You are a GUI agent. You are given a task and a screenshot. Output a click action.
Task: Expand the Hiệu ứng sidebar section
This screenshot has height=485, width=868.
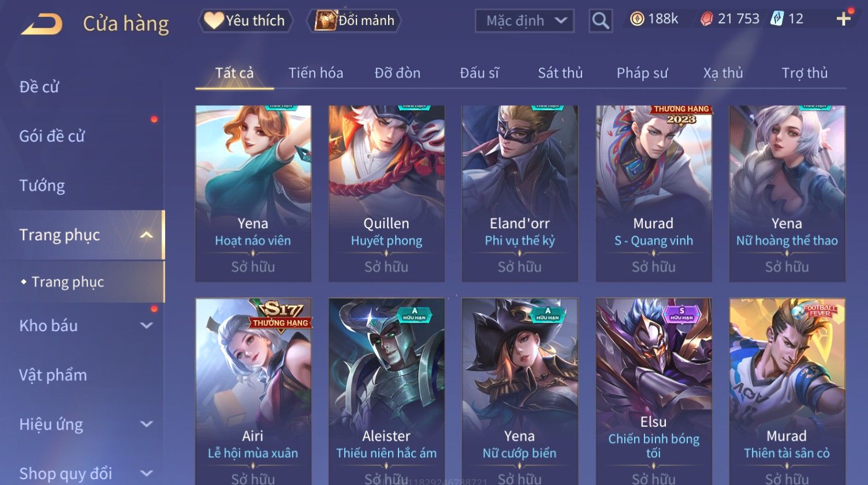click(x=147, y=424)
